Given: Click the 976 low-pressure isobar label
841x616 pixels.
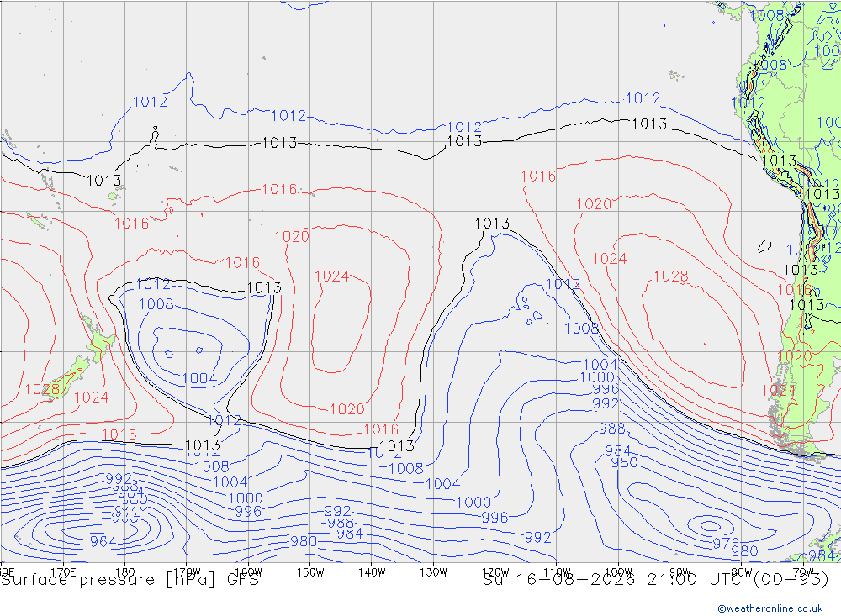Looking at the screenshot, I should (x=726, y=543).
